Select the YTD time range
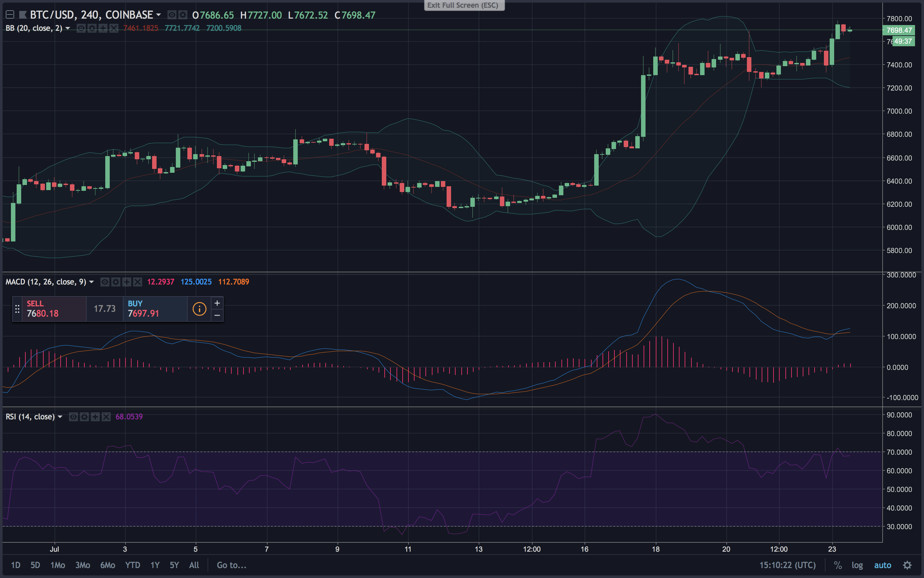Image resolution: width=924 pixels, height=578 pixels. coord(133,565)
